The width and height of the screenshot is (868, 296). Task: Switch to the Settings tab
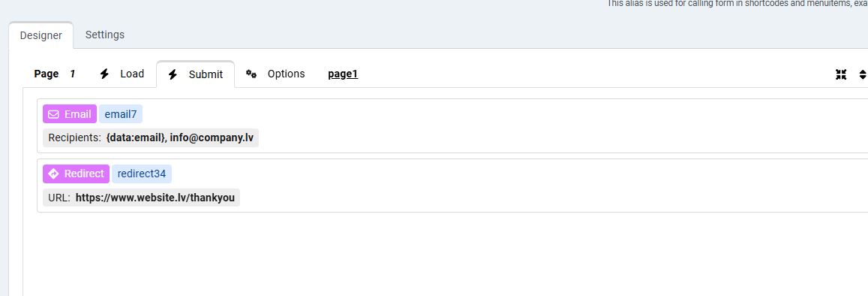click(104, 35)
